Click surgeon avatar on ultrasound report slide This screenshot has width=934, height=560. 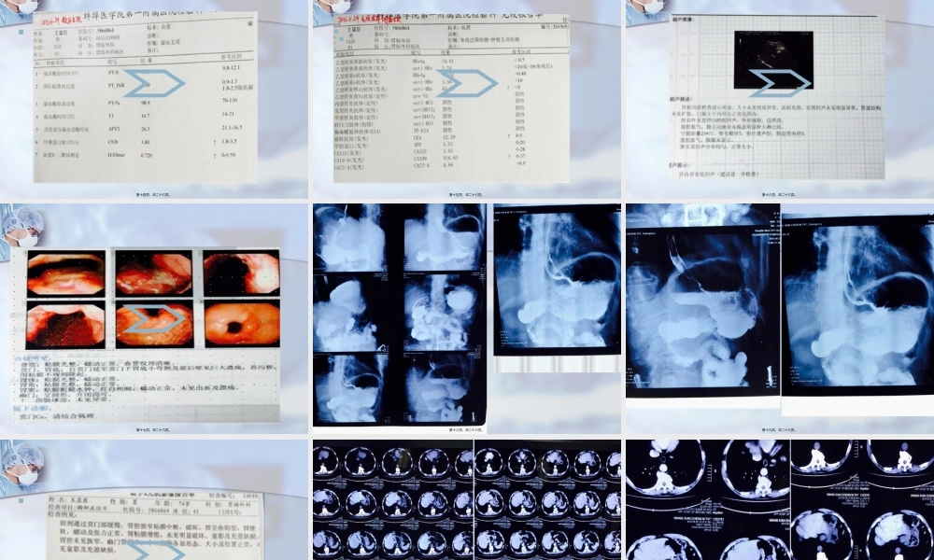644,7
